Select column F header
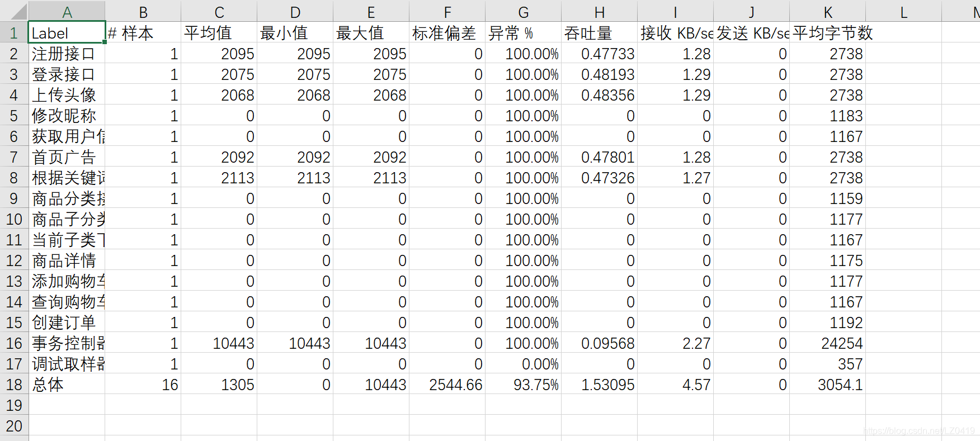This screenshot has height=441, width=980. pos(447,12)
